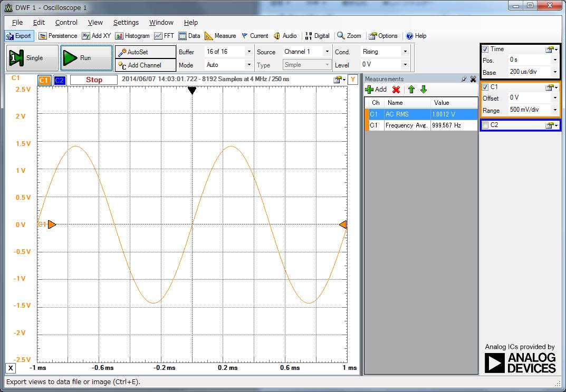Open the Control menu
The image size is (566, 392).
[66, 22]
